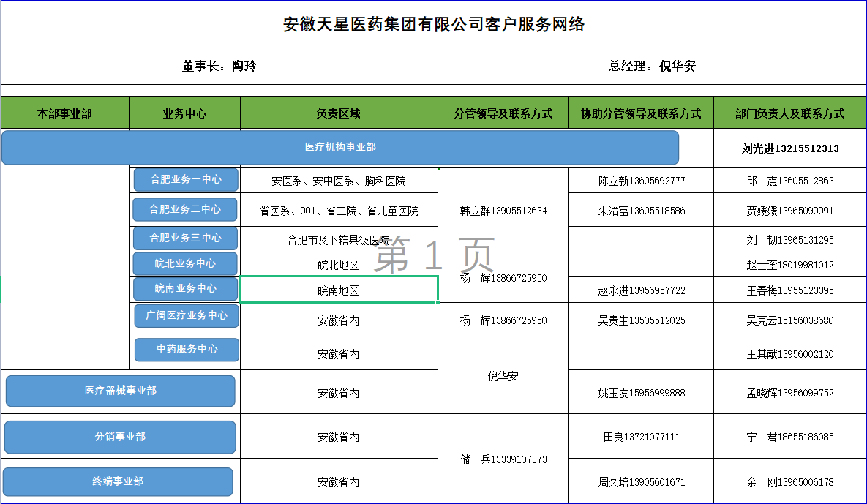Click the 倪华安 cell under 分管领导 column
The width and height of the screenshot is (867, 504).
(x=503, y=376)
